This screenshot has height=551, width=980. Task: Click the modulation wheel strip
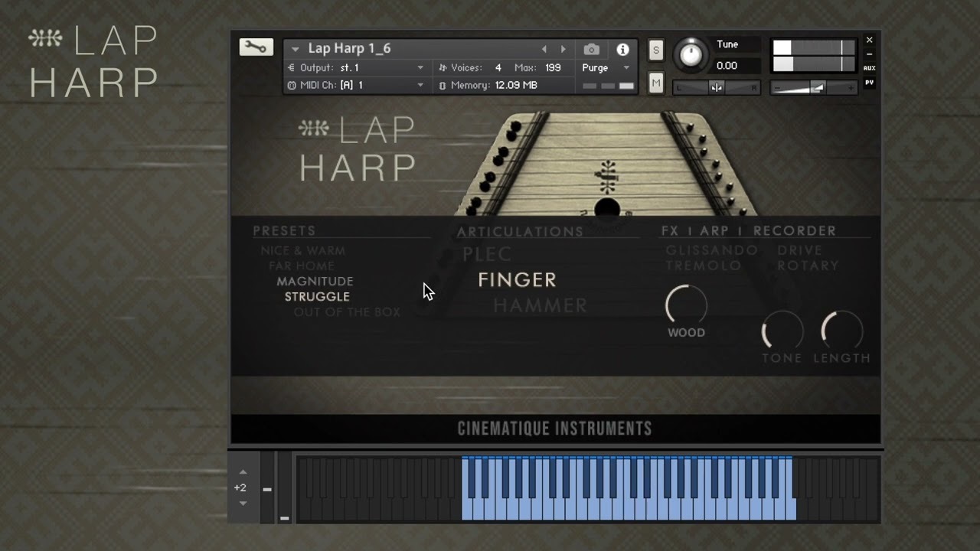point(284,487)
